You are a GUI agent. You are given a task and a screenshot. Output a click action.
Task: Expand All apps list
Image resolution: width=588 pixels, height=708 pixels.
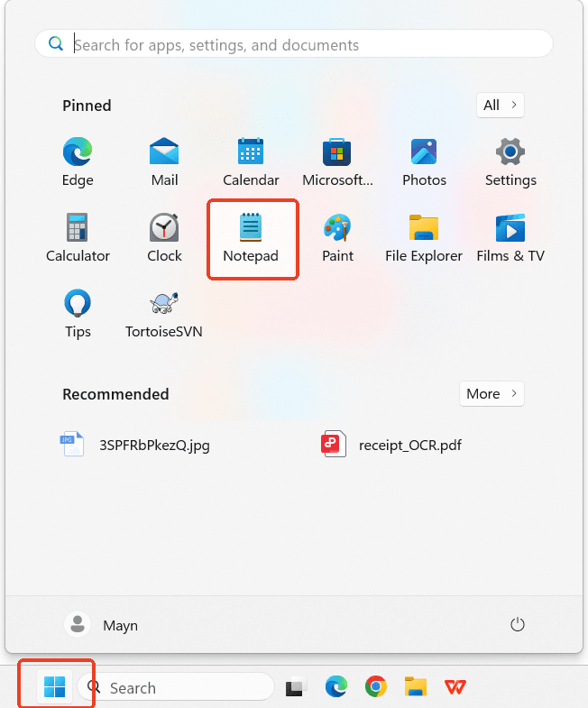point(500,106)
